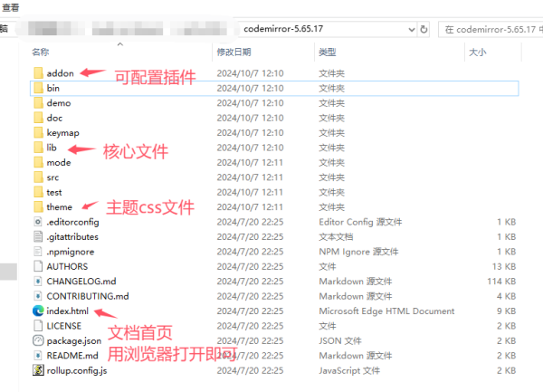Focus the search codemirror-5.65.17 box

click(491, 30)
